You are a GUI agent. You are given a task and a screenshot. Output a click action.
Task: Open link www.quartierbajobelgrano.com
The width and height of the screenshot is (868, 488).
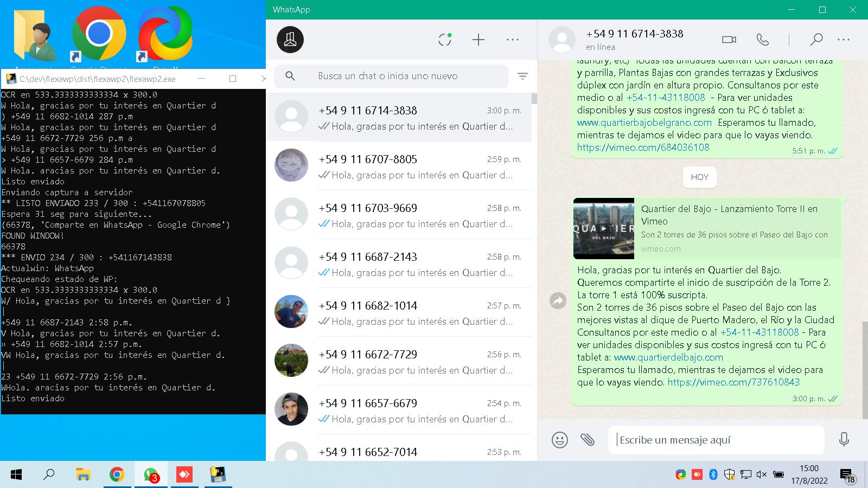click(x=644, y=123)
